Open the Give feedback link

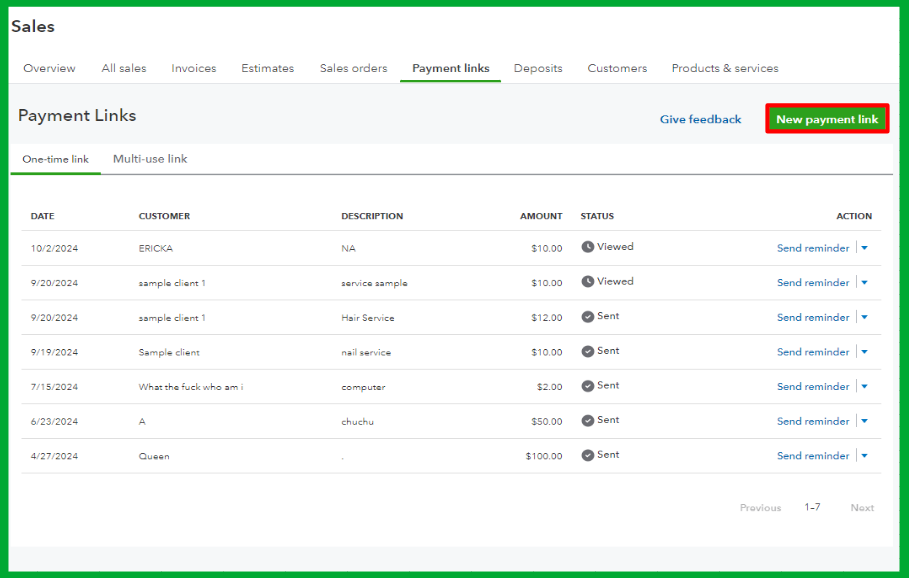700,120
